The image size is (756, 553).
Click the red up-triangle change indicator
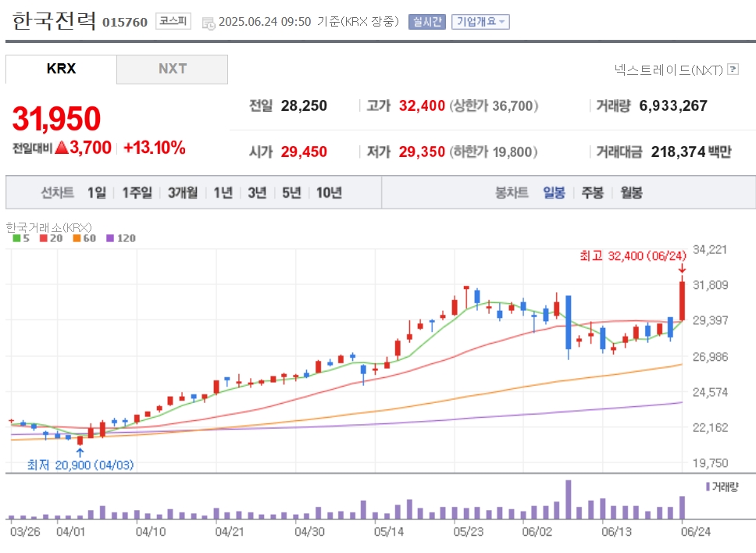coord(62,148)
